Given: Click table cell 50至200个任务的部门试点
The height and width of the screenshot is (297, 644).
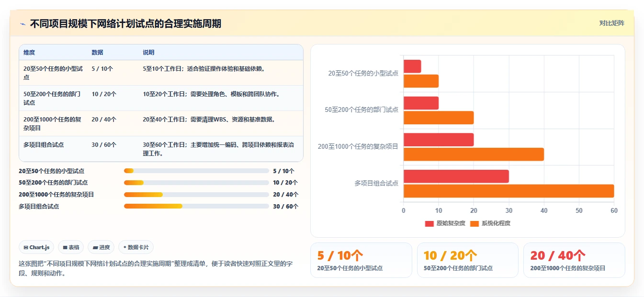Looking at the screenshot, I should click(53, 98).
